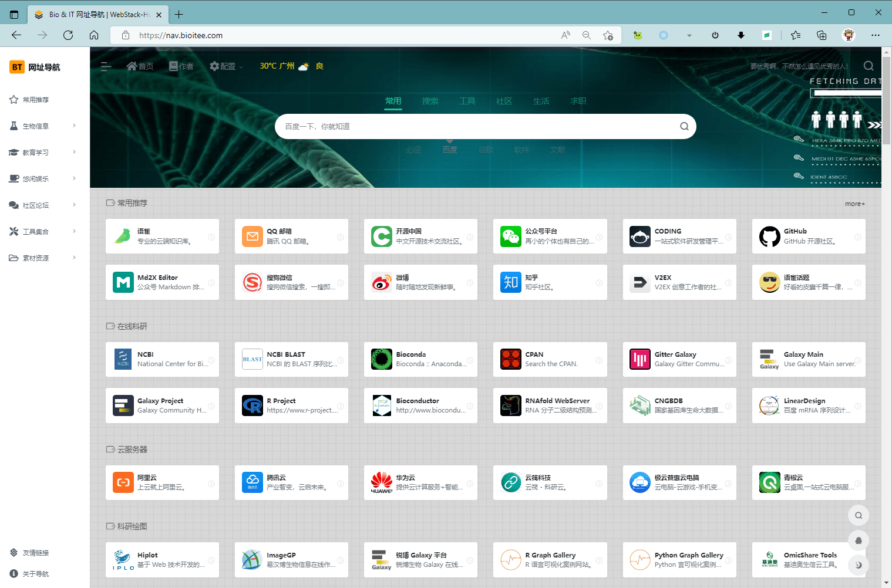Image resolution: width=892 pixels, height=588 pixels.
Task: Open the Hiplot card
Action: (162, 560)
